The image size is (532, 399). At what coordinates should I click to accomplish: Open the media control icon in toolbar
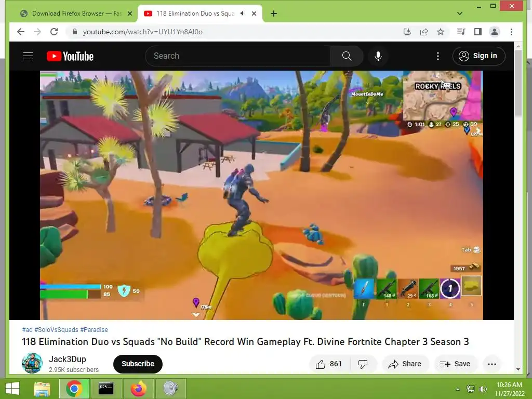coord(461,32)
